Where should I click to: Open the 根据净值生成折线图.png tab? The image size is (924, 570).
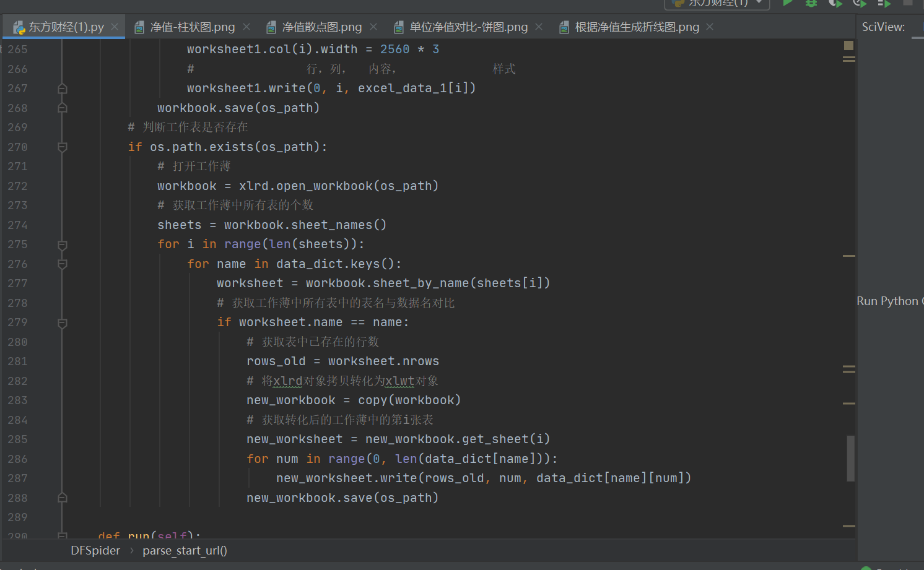[x=637, y=27]
